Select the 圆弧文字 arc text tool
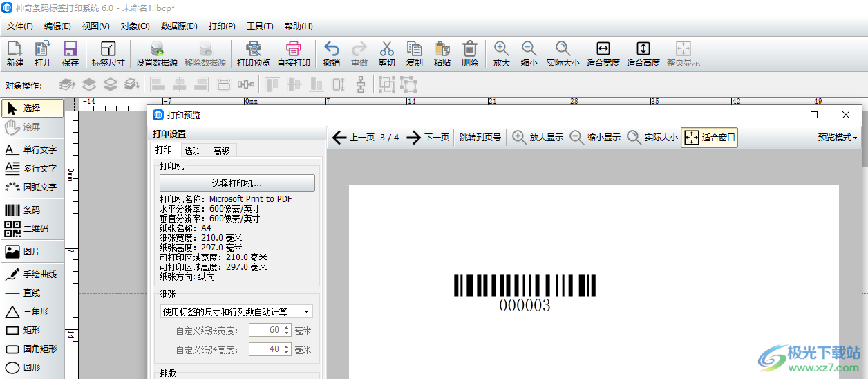868x379 pixels. 32,187
